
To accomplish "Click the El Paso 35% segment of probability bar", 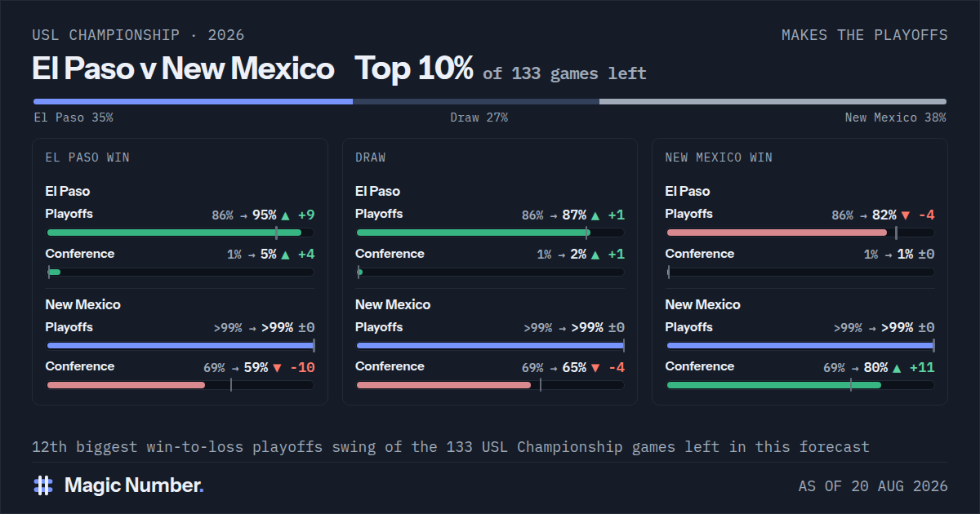I will [193, 102].
